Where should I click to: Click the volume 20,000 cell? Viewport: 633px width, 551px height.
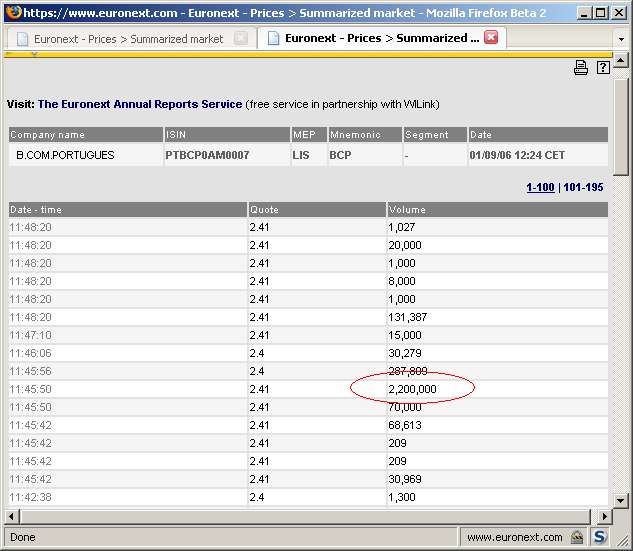click(x=498, y=245)
